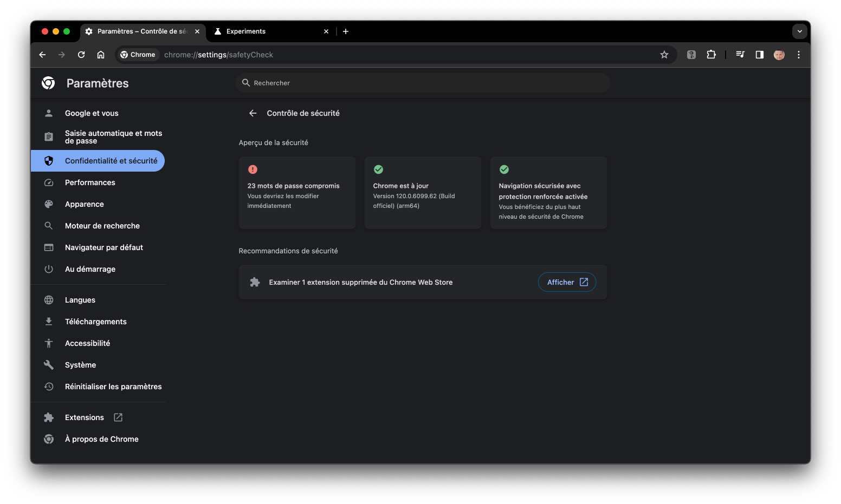
Task: Open the 23 mots de passe compromis card
Action: point(297,193)
